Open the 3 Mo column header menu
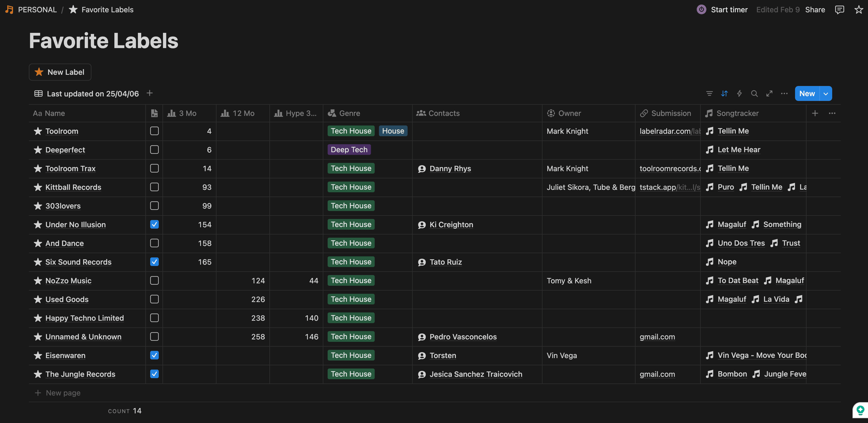Viewport: 868px width, 423px height. pos(190,113)
